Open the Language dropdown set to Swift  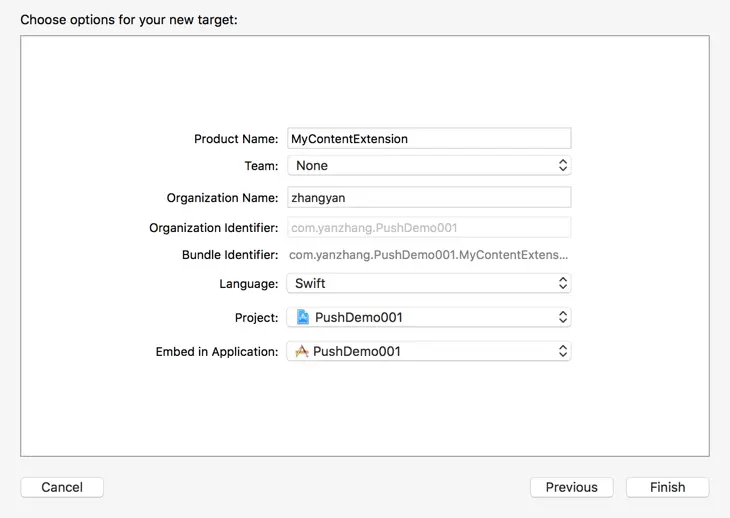(x=429, y=283)
